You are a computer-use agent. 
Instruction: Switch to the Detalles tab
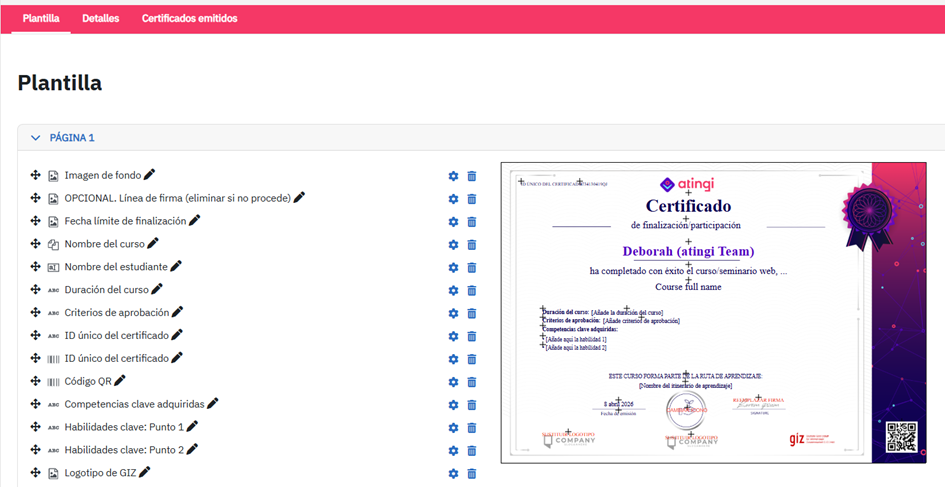tap(101, 19)
